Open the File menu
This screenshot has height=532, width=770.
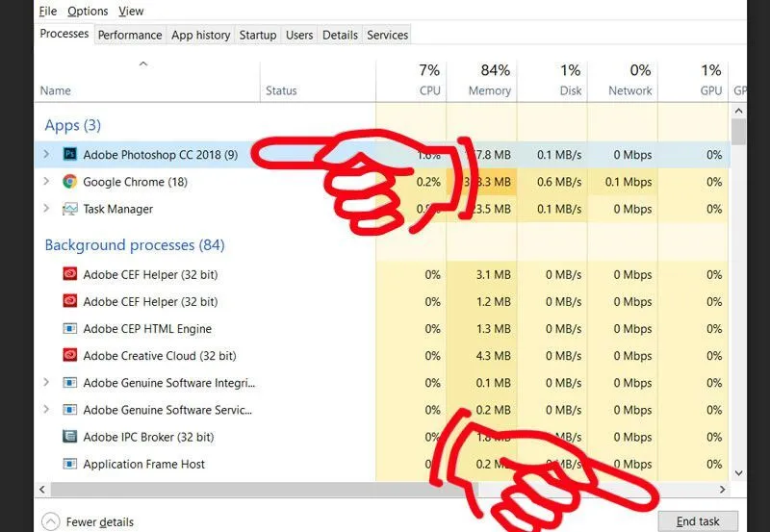(x=48, y=11)
